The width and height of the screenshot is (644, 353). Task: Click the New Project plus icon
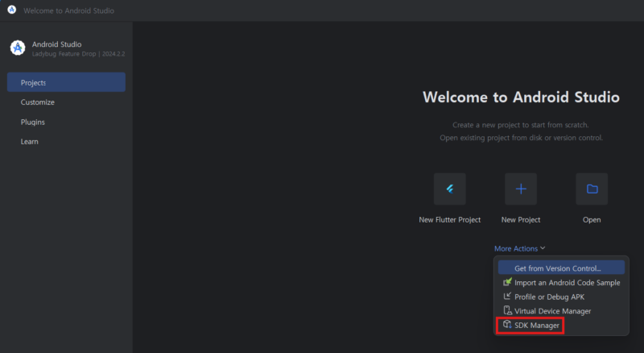(x=521, y=189)
